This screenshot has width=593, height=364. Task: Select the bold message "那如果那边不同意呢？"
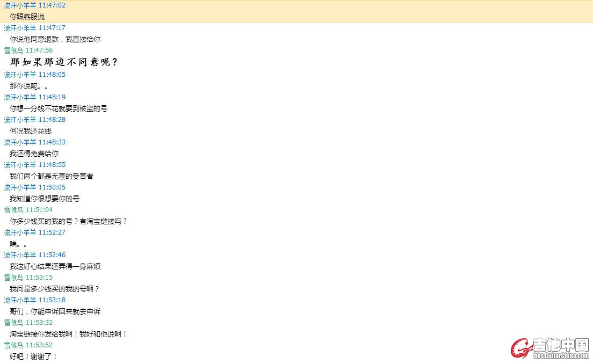point(63,62)
